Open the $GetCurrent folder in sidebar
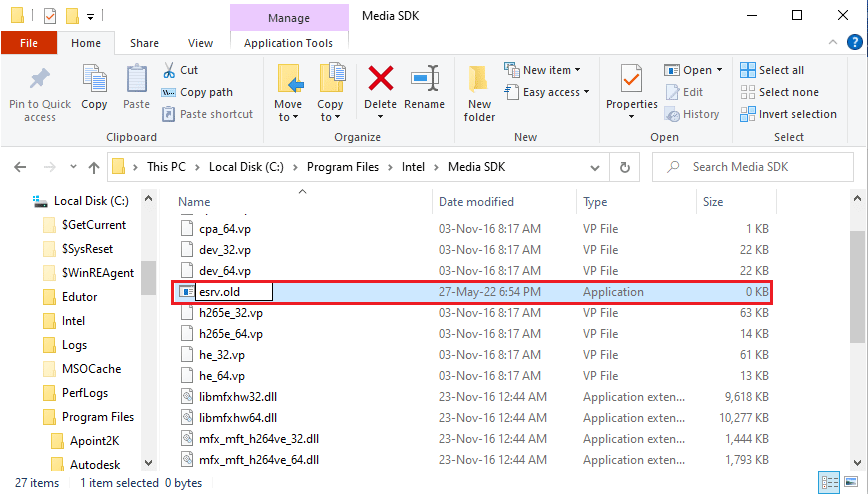The width and height of the screenshot is (868, 494). pos(94,225)
